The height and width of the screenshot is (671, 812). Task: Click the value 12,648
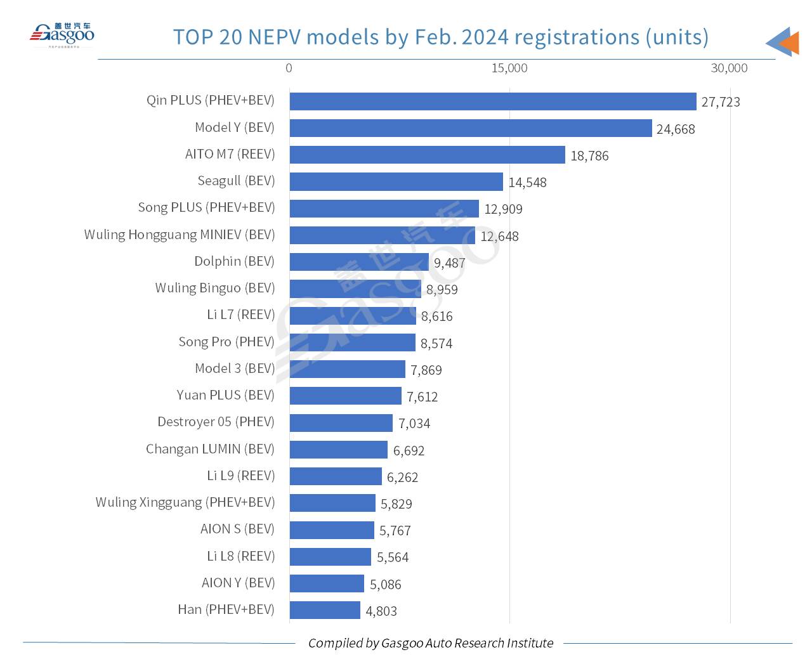499,237
